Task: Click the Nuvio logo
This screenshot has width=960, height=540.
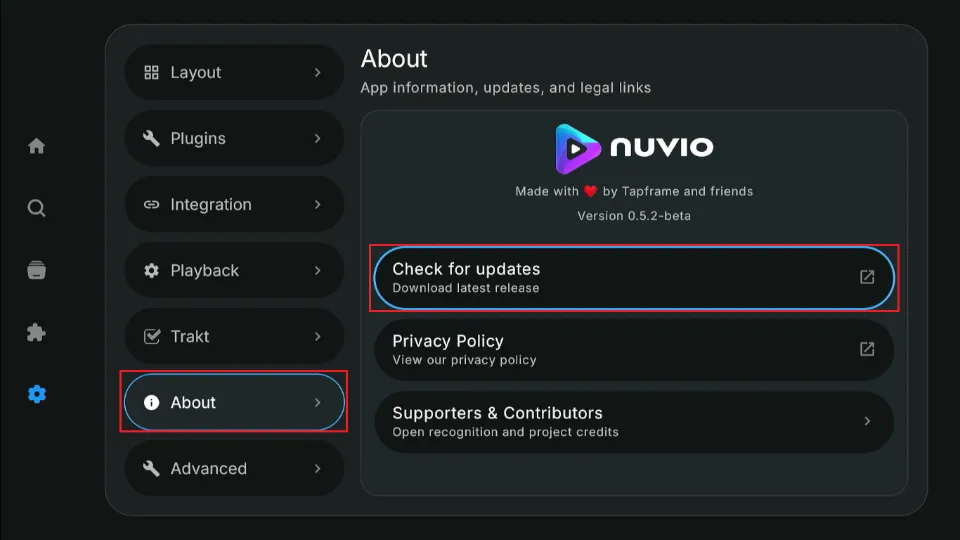Action: click(634, 149)
